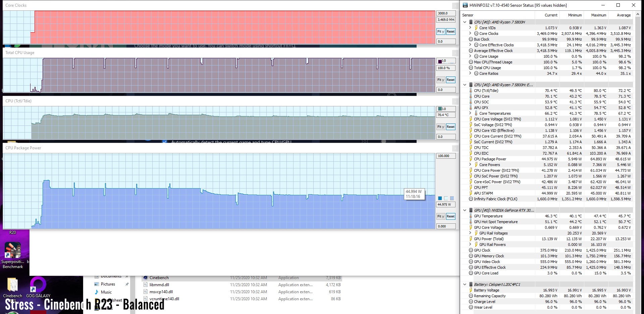Click the Music folder icon in Explorer
The height and width of the screenshot is (314, 644).
(x=97, y=292)
